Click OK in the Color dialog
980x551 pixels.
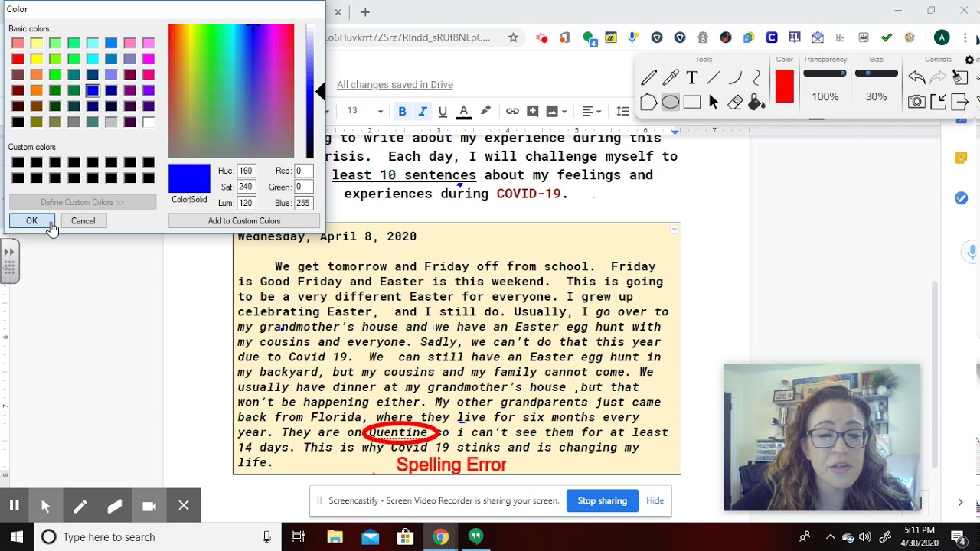pyautogui.click(x=31, y=220)
